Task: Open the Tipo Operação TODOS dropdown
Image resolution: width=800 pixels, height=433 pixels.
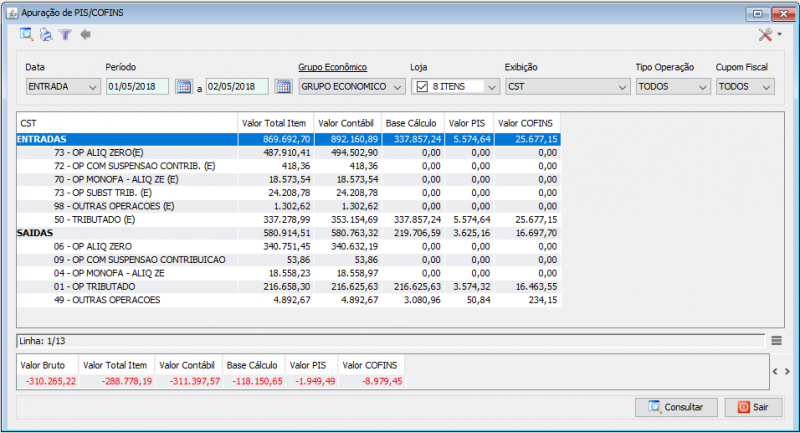Action: coord(672,87)
